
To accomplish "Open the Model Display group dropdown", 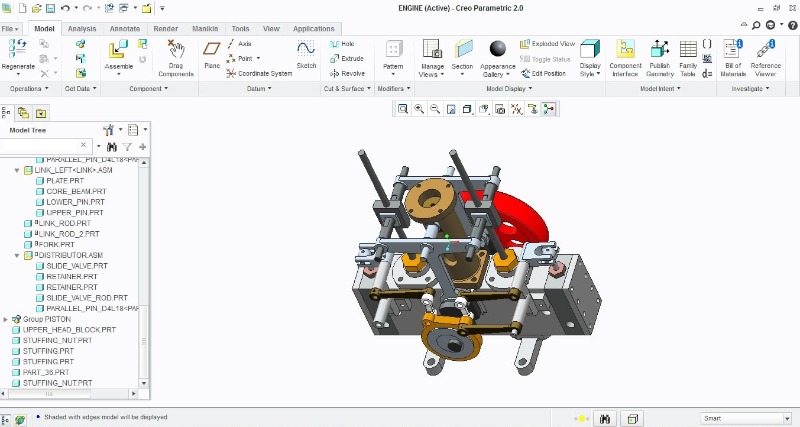I will coord(509,89).
